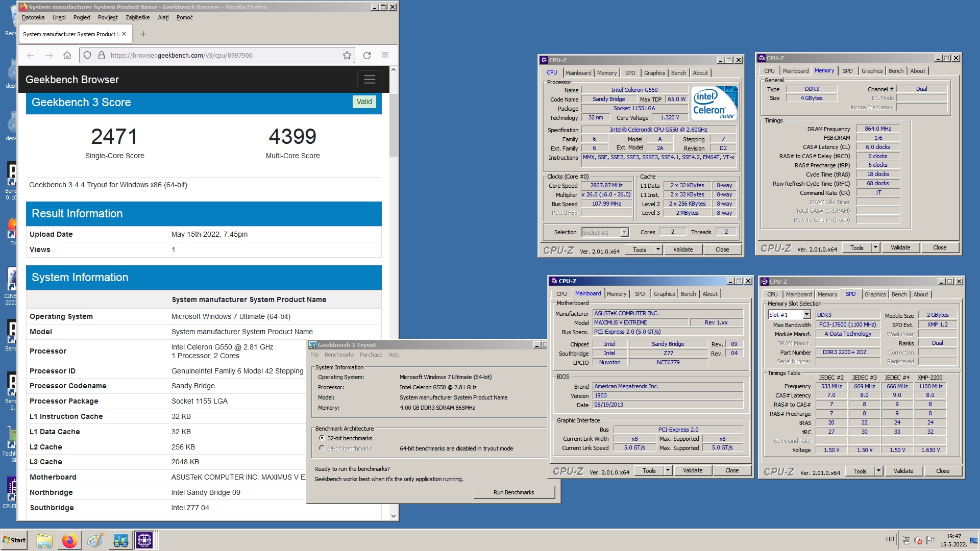
Task: Toggle Geekbench Browser navigation hamburger menu
Action: click(x=370, y=79)
